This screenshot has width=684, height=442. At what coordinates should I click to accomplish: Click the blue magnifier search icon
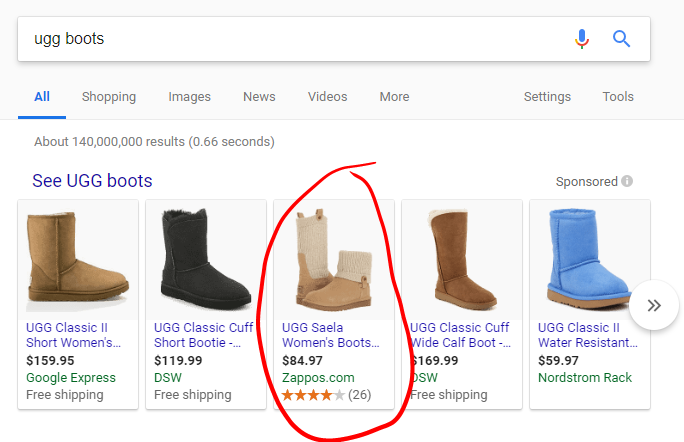[x=622, y=39]
